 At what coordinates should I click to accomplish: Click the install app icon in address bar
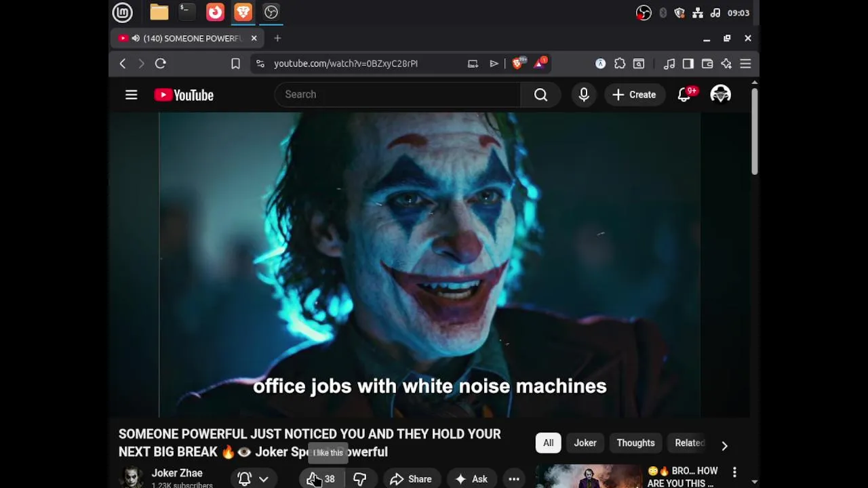(473, 64)
